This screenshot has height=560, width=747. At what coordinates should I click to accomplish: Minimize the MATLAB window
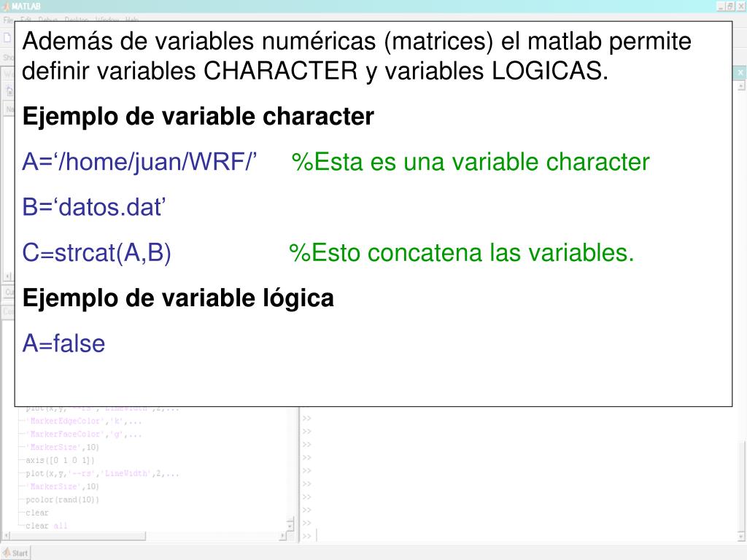720,6
